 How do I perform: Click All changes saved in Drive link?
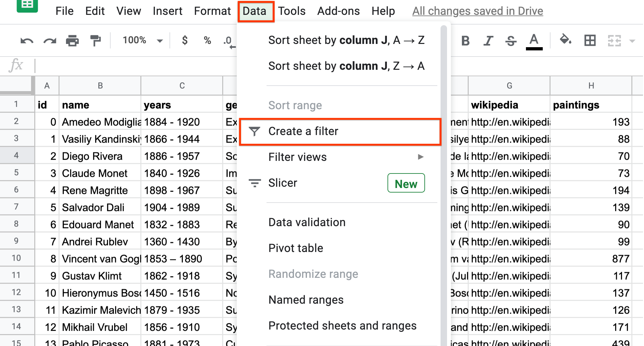[477, 11]
